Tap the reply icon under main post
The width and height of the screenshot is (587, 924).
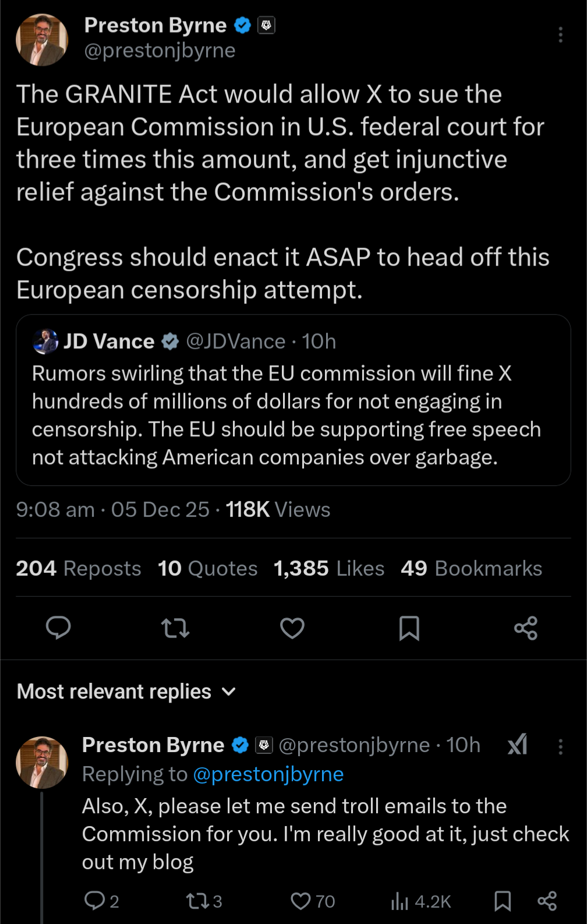(58, 628)
